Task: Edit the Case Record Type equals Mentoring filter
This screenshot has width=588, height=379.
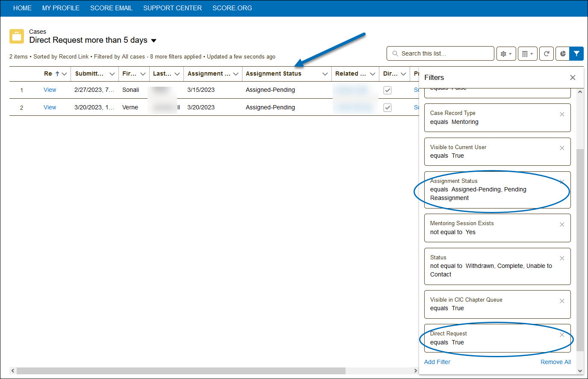Action: pos(497,118)
